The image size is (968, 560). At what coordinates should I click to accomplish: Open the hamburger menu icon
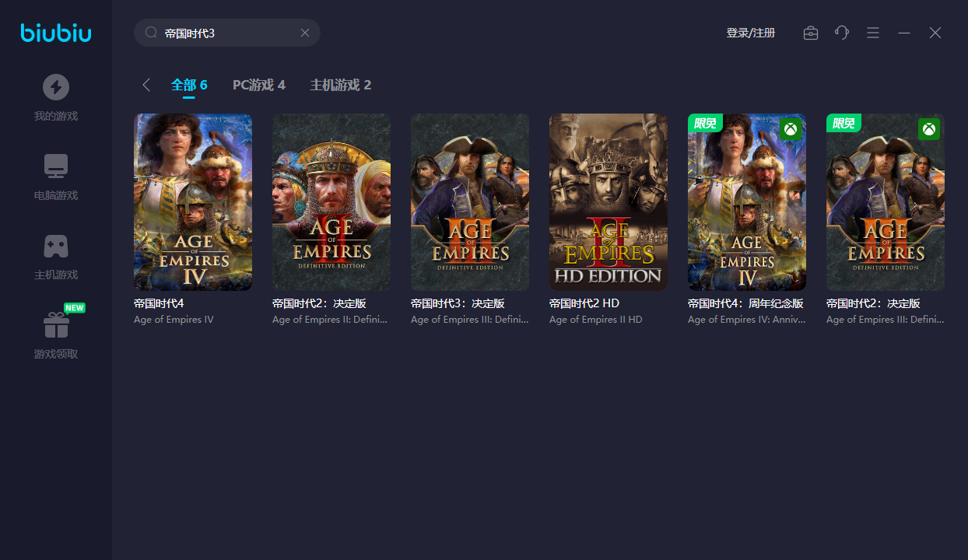tap(873, 33)
